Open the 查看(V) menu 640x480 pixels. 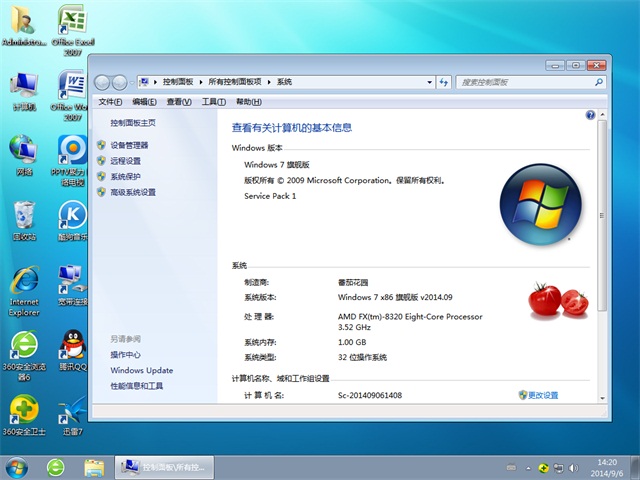(179, 102)
